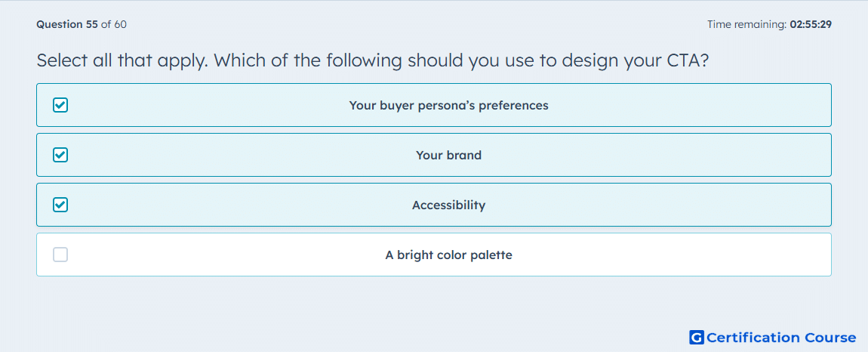868x352 pixels.
Task: Choose the 'Accessibility' answer label
Action: pos(448,205)
